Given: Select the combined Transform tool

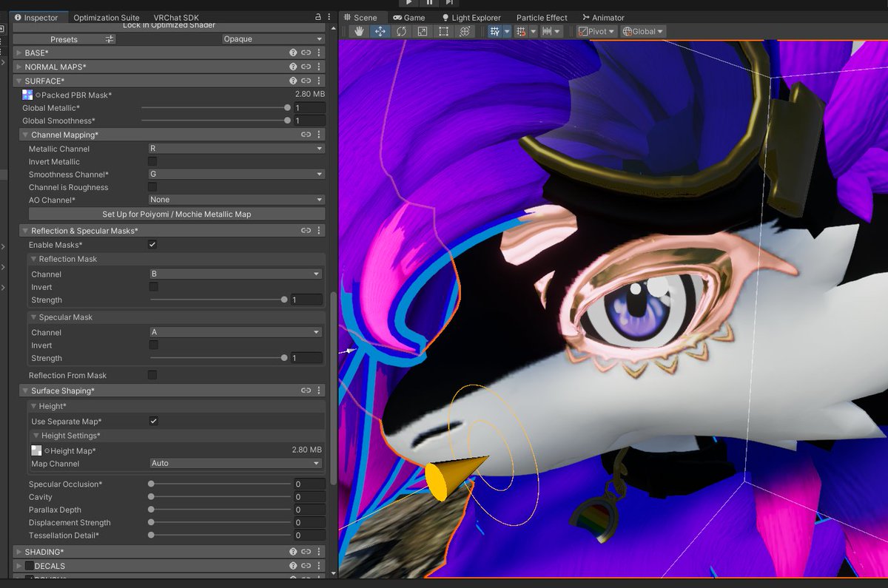Looking at the screenshot, I should tap(464, 31).
